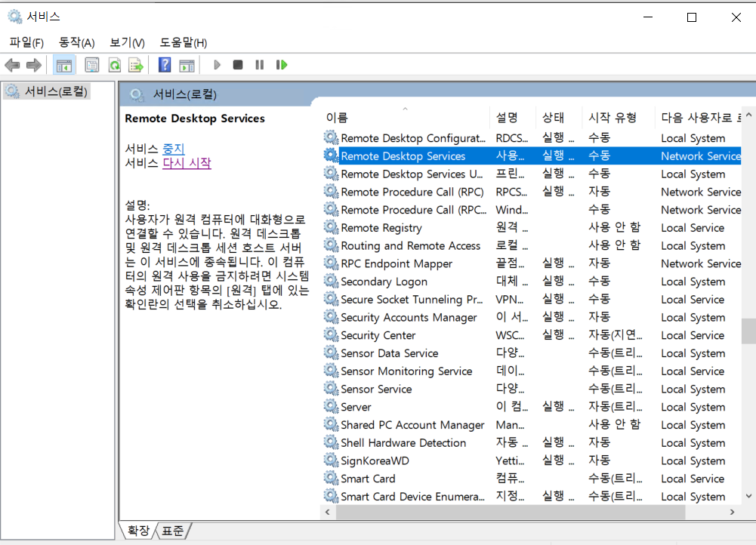This screenshot has height=545, width=756.
Task: Click the Stop Service square icon
Action: (238, 65)
